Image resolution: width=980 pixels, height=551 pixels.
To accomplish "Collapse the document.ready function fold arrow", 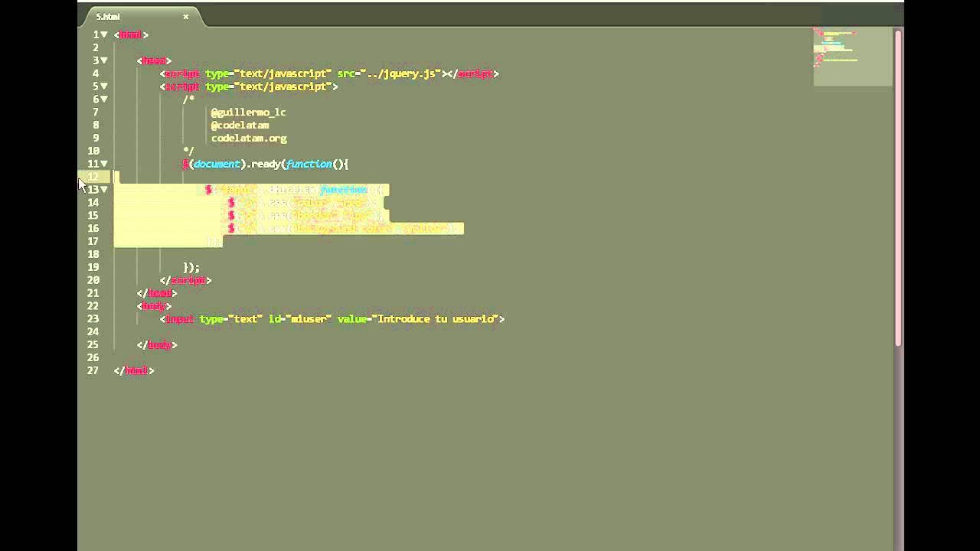I will [x=103, y=163].
